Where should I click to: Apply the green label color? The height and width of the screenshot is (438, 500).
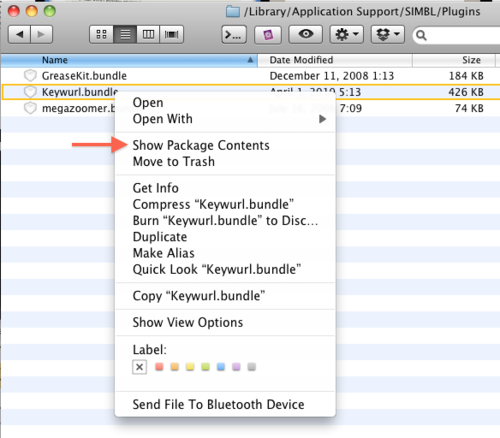point(205,367)
